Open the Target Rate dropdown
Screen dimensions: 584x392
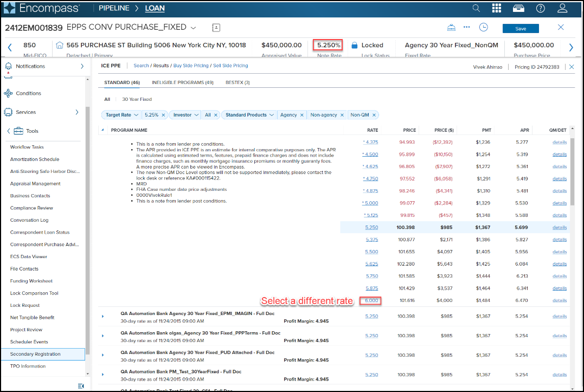[121, 115]
